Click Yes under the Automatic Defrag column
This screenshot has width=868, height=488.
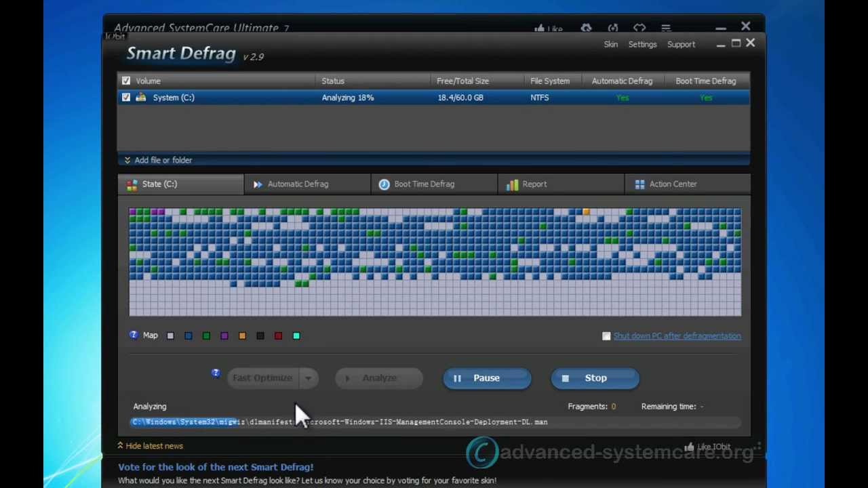point(623,98)
